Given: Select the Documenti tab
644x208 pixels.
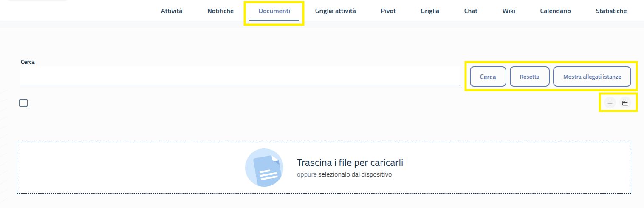Looking at the screenshot, I should [274, 11].
